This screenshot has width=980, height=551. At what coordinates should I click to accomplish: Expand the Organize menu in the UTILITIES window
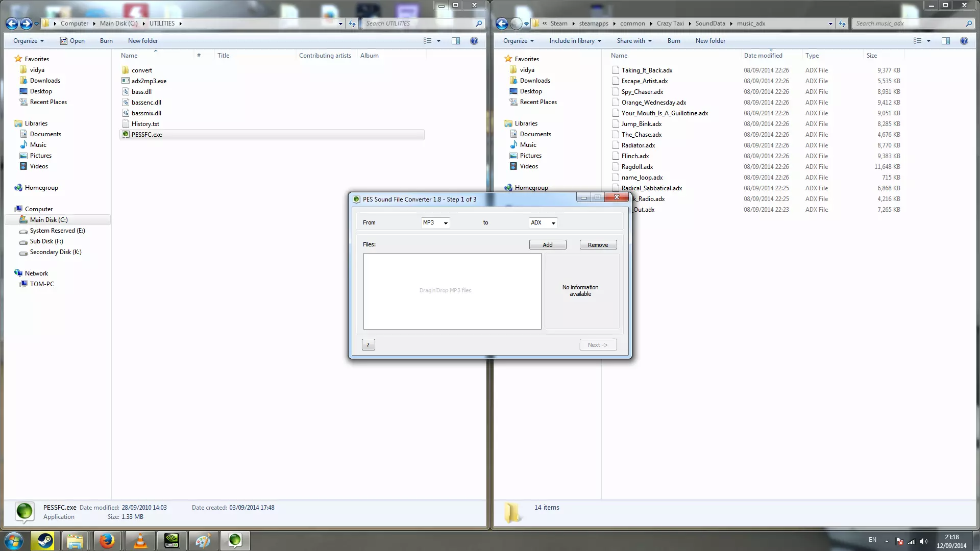[29, 41]
